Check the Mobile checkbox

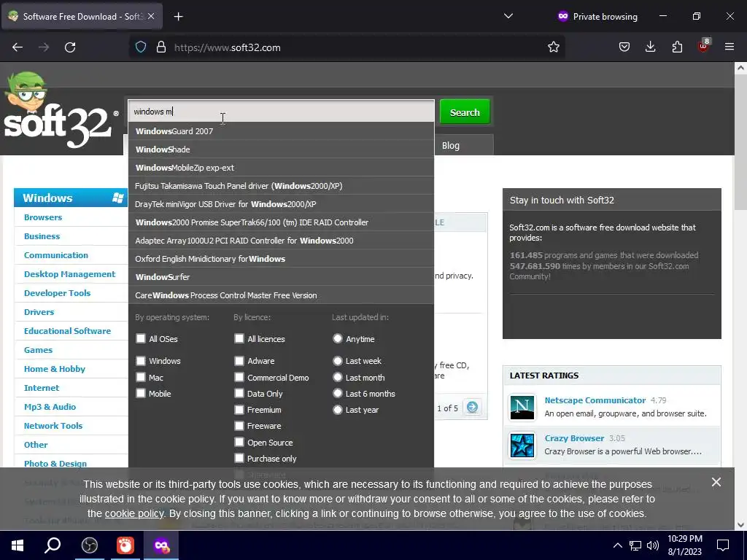coord(141,393)
